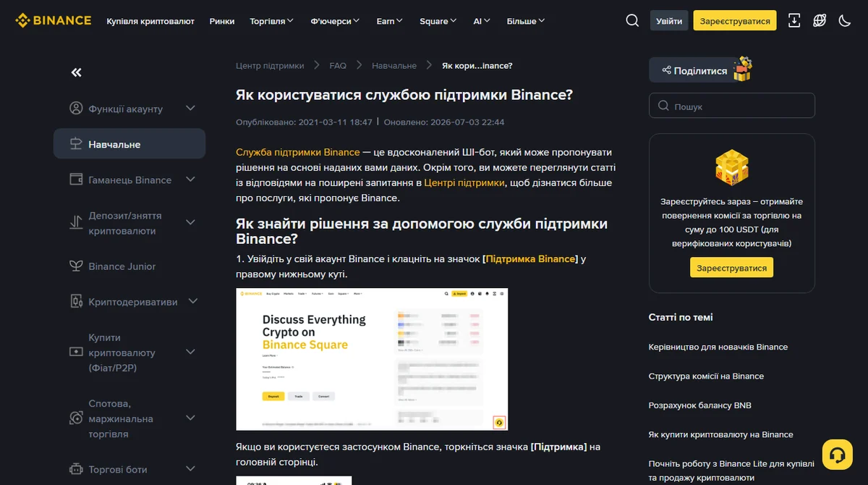Go to FAQ breadcrumb
Viewport: 868px width, 485px height.
(338, 65)
